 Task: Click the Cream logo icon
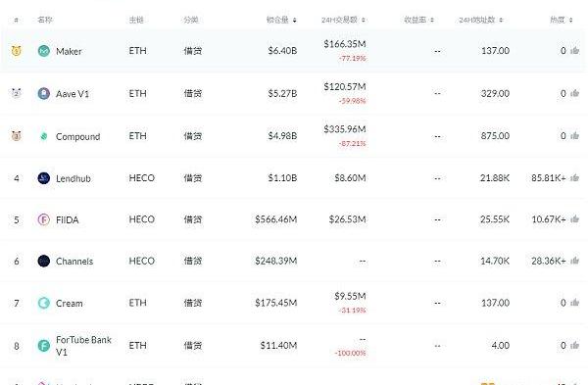[x=44, y=303]
